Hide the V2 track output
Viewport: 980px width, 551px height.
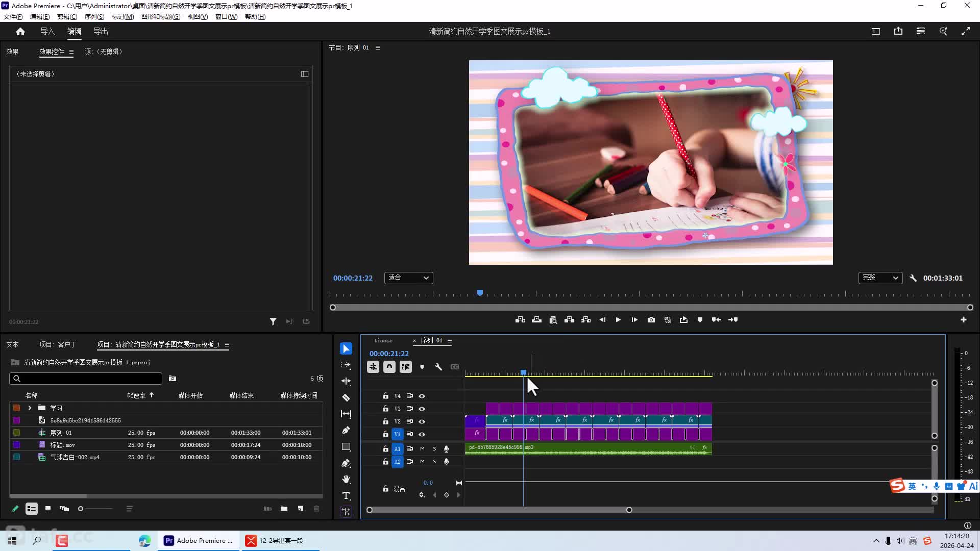(x=422, y=421)
